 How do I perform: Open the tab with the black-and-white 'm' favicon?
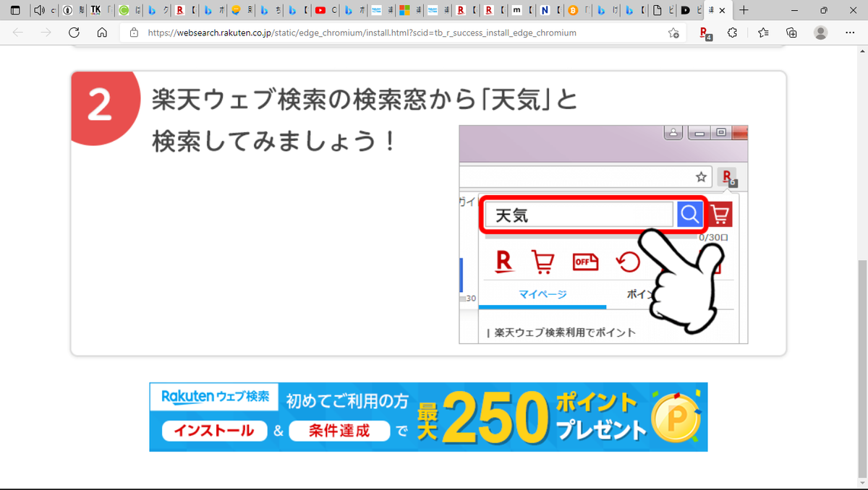tap(524, 10)
